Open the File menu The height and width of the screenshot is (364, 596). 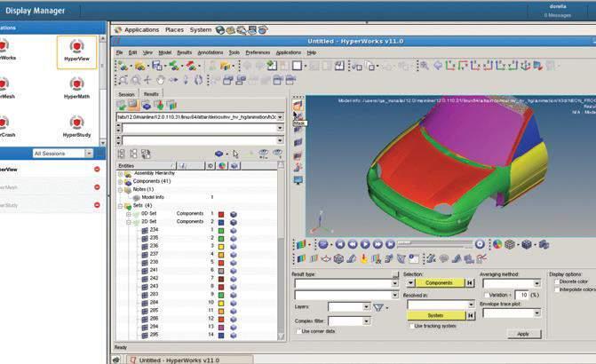[119, 52]
